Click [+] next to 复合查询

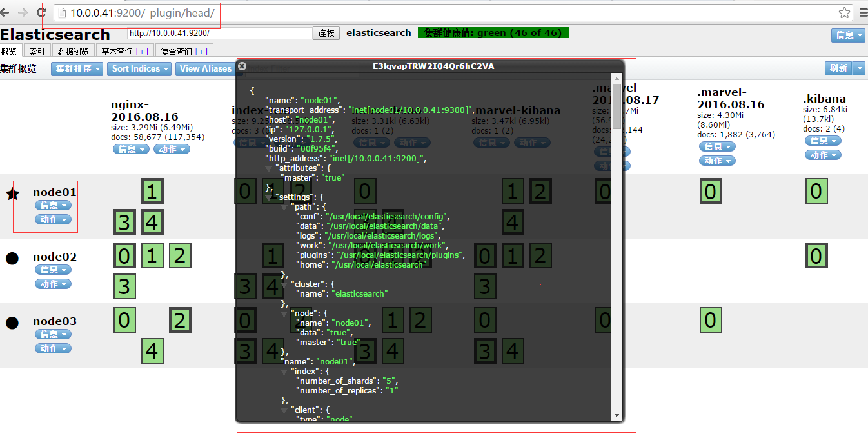pyautogui.click(x=202, y=52)
